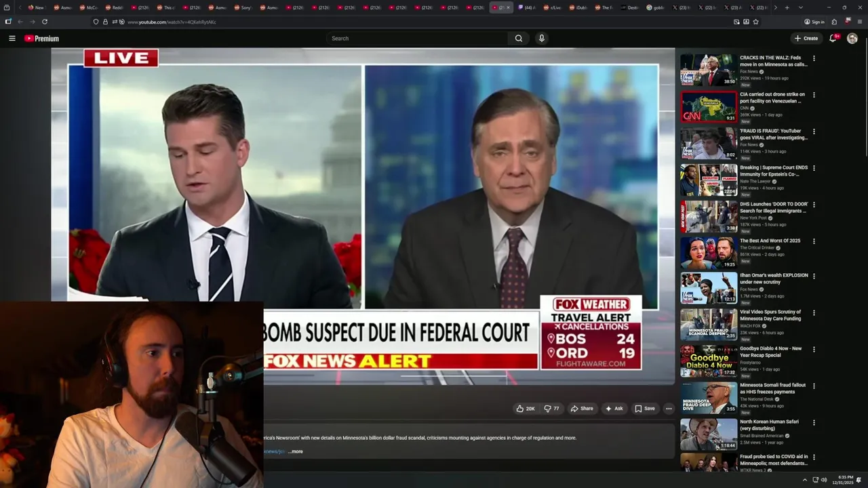Reload the page in browser toolbar

pos(45,22)
